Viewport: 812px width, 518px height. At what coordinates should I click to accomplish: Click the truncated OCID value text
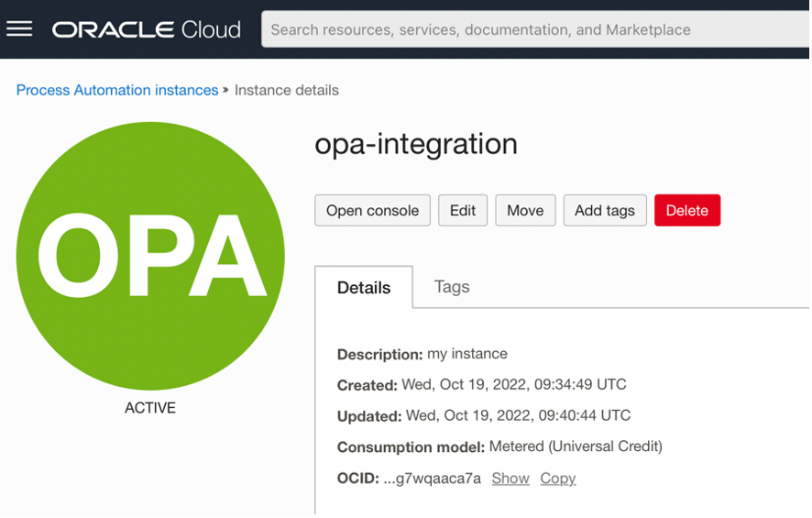click(432, 478)
